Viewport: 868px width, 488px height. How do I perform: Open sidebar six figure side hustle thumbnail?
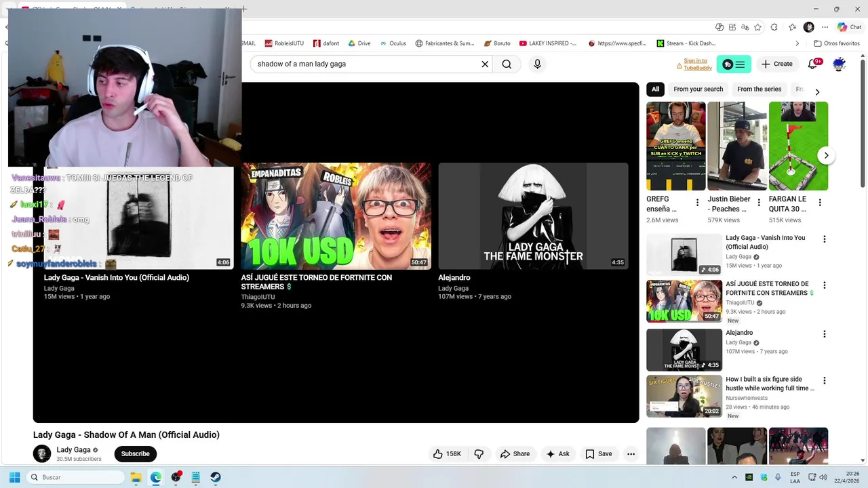coord(684,396)
